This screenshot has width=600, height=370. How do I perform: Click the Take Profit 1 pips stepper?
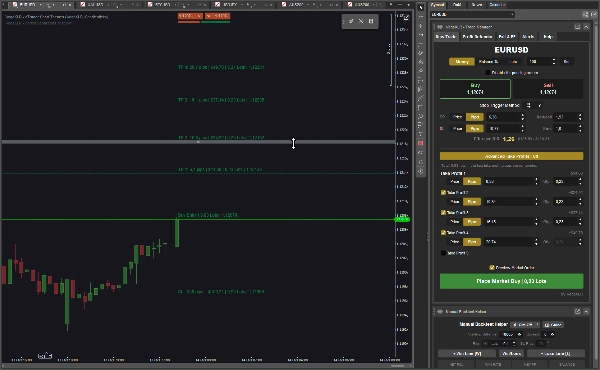(536, 181)
